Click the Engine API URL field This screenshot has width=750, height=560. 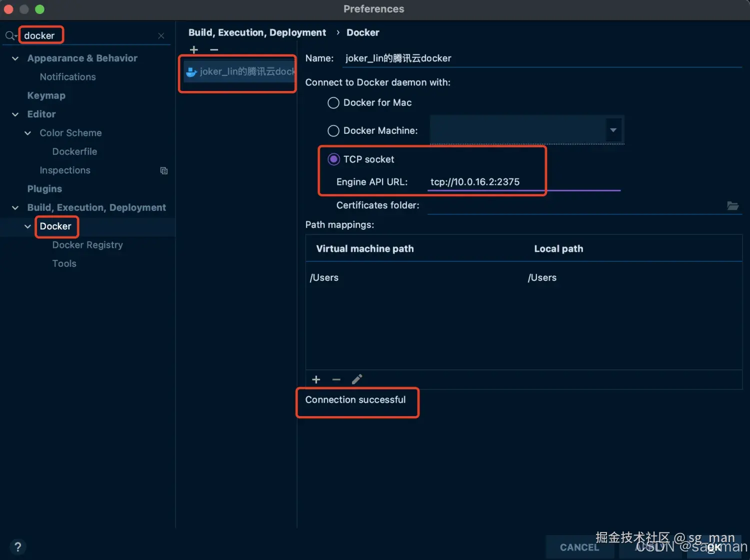523,182
